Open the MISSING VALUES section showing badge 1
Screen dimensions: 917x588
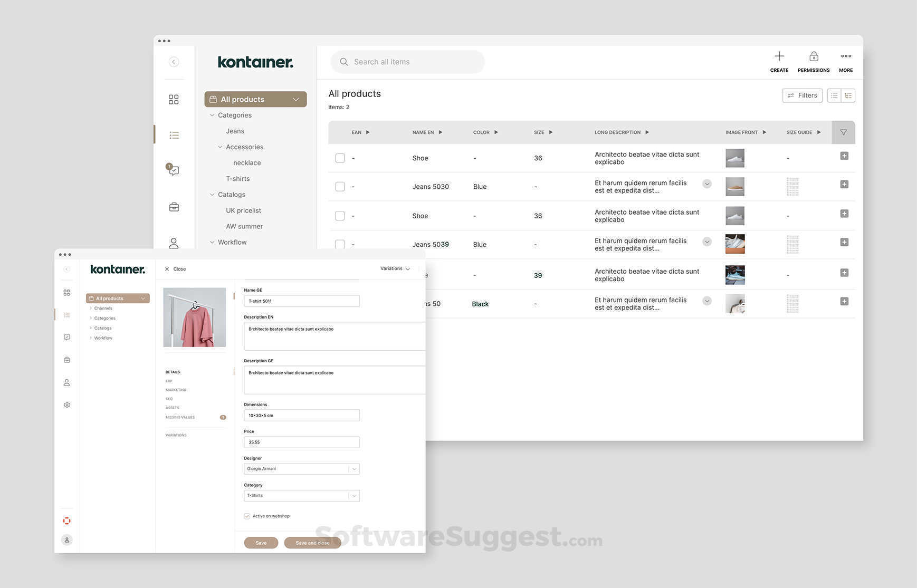coord(180,417)
